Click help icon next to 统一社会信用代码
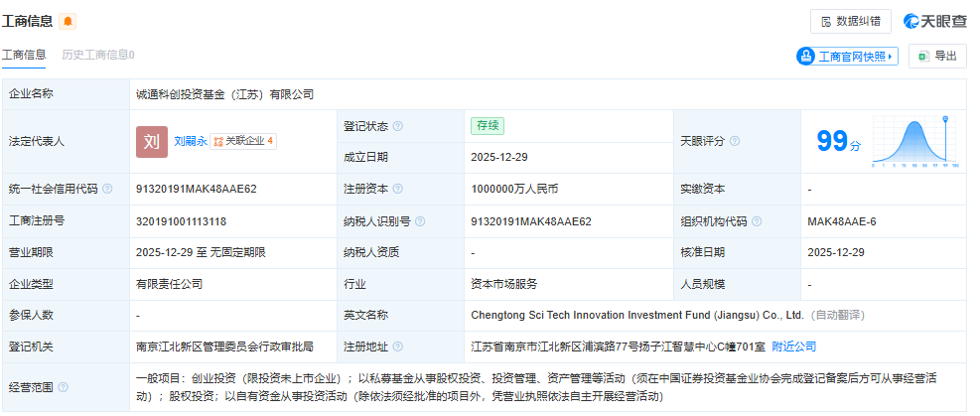The width and height of the screenshot is (980, 416). coord(107,189)
